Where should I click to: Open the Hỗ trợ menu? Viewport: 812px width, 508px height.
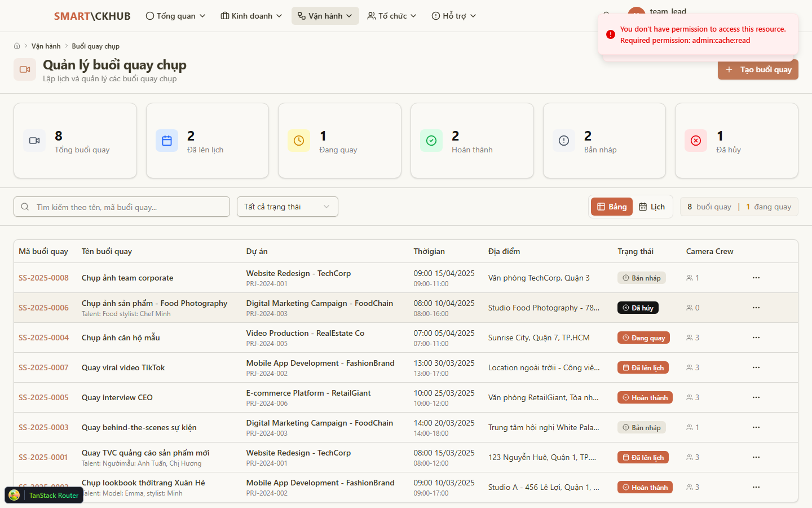[x=454, y=16]
